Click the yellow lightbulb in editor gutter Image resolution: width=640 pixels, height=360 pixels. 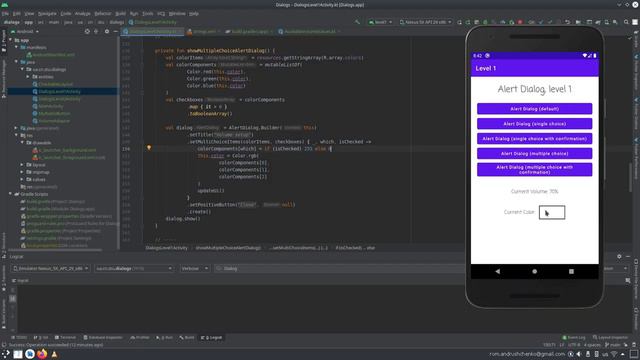(x=149, y=148)
